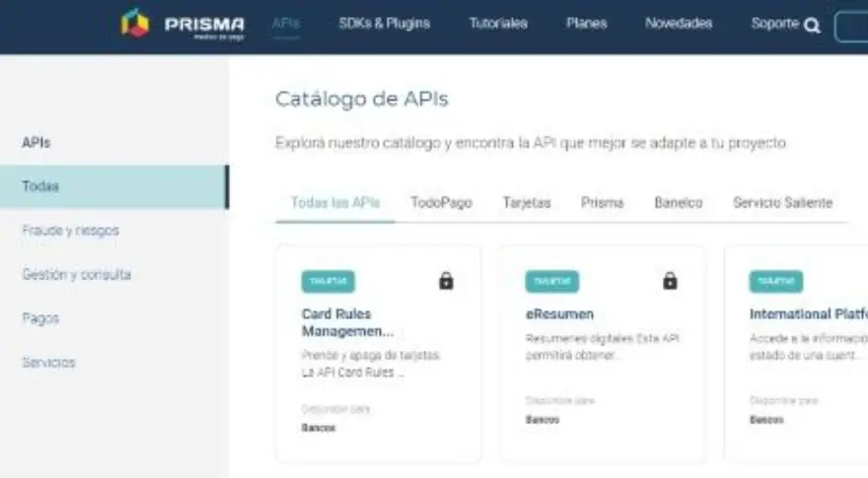Click the Catálogo de APIs heading
The image size is (868, 478).
tap(361, 100)
